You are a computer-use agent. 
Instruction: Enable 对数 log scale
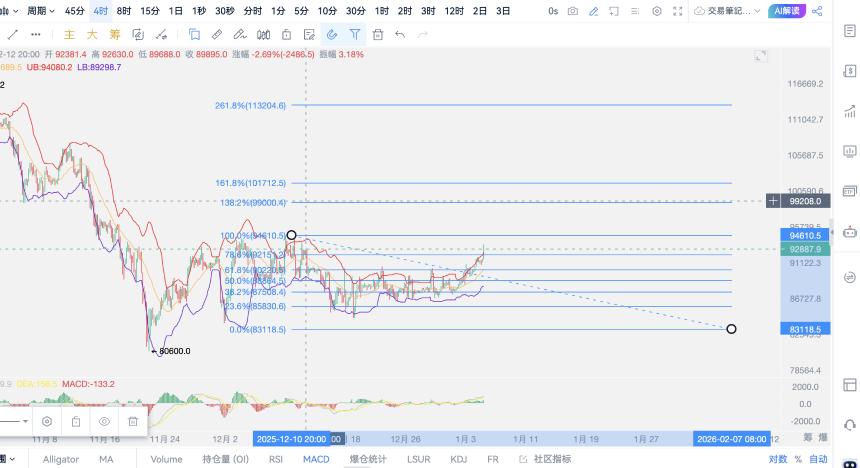778,459
